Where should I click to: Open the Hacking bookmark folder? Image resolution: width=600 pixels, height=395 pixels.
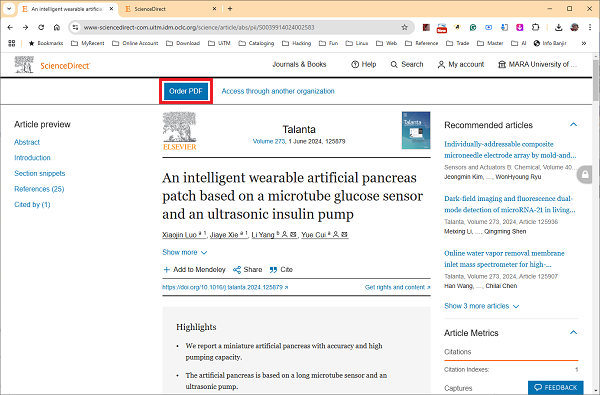tap(297, 43)
